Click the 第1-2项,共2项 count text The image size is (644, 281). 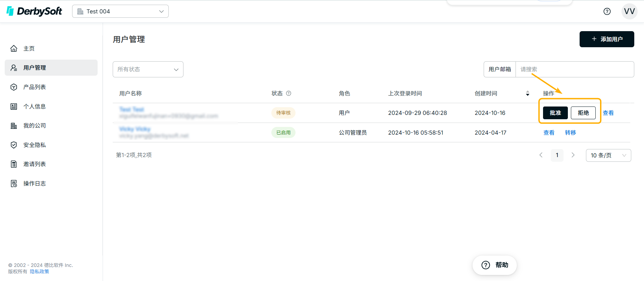coord(134,155)
